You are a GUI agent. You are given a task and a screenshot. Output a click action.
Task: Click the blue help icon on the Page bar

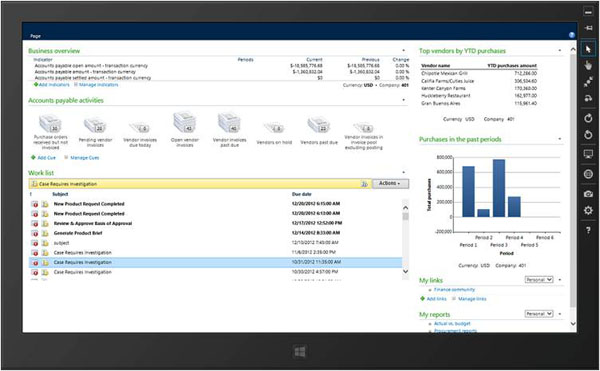tap(572, 35)
